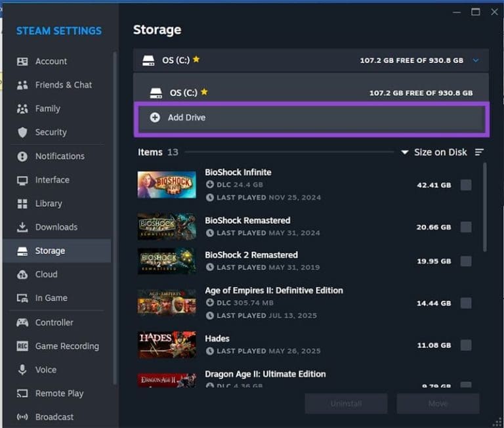
Task: Open Voice settings microphone icon
Action: click(x=22, y=370)
